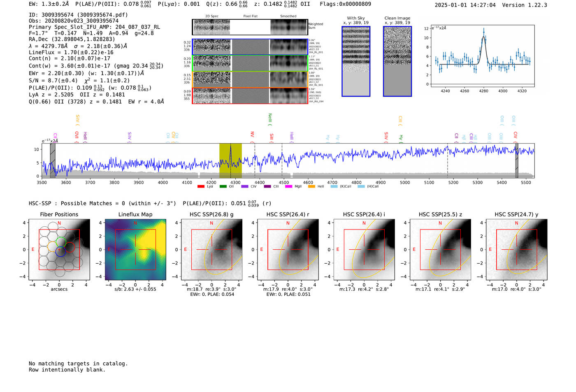Select the green-bordered 2D spectrum row
The width and height of the screenshot is (576, 392).
(x=250, y=63)
